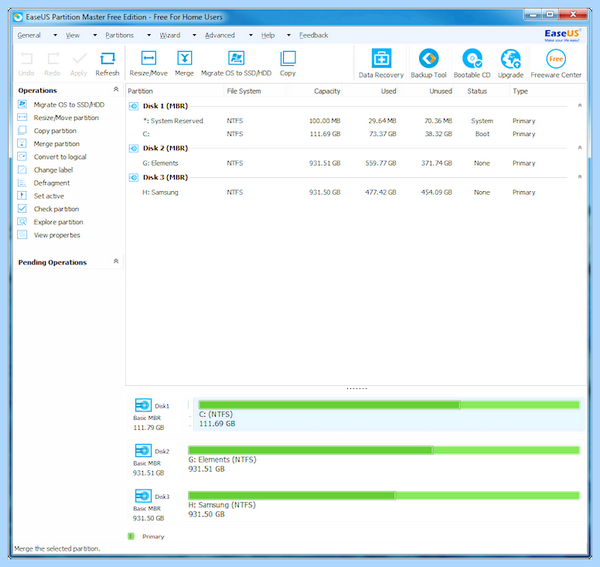Image resolution: width=600 pixels, height=567 pixels.
Task: Collapse the Disk 1 (MBR) group
Action: point(580,105)
